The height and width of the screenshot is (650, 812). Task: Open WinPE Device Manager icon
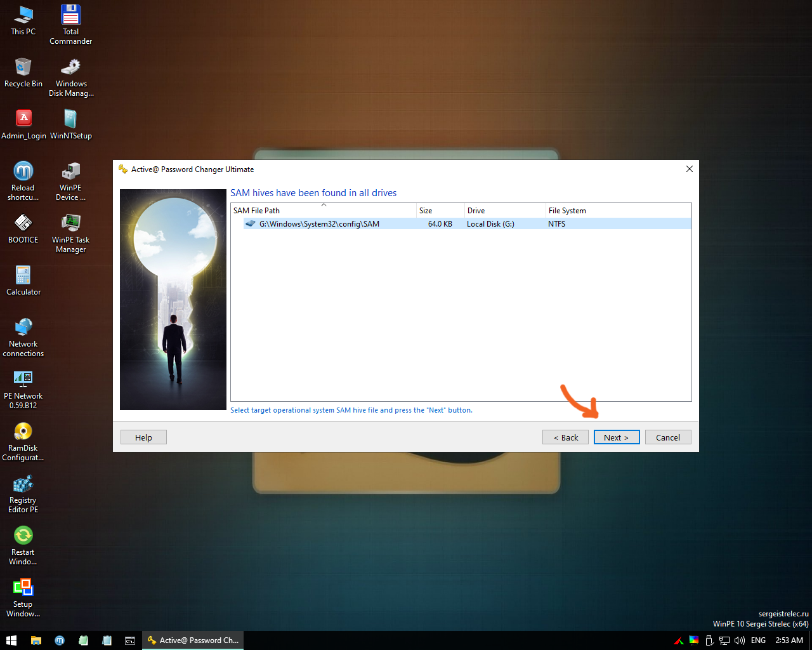coord(70,181)
